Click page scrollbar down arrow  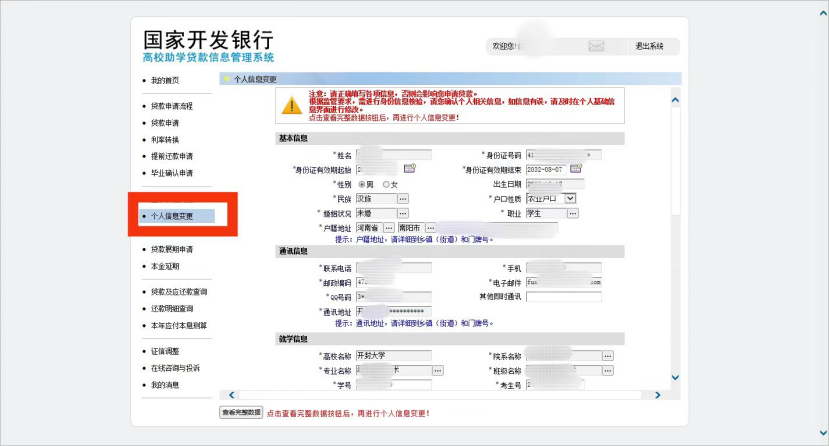pos(823,433)
